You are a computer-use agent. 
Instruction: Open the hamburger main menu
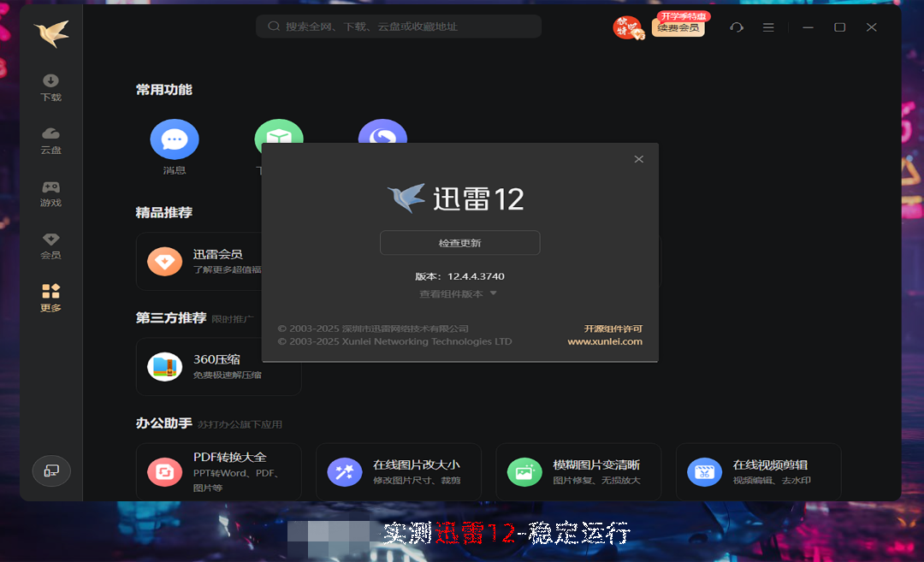click(x=768, y=27)
